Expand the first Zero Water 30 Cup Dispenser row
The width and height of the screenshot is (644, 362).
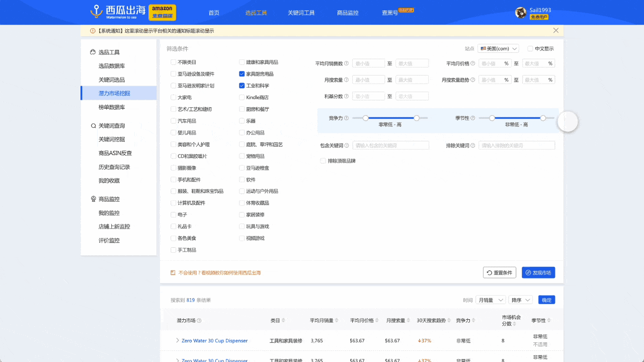tap(177, 340)
